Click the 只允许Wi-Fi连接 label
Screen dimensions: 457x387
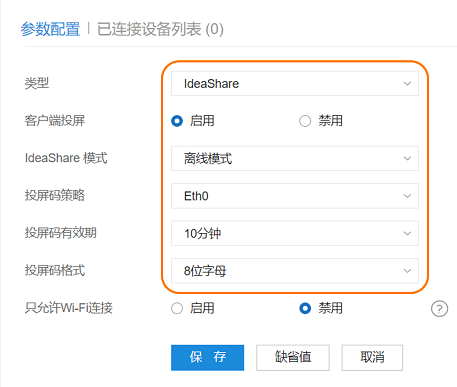[69, 308]
